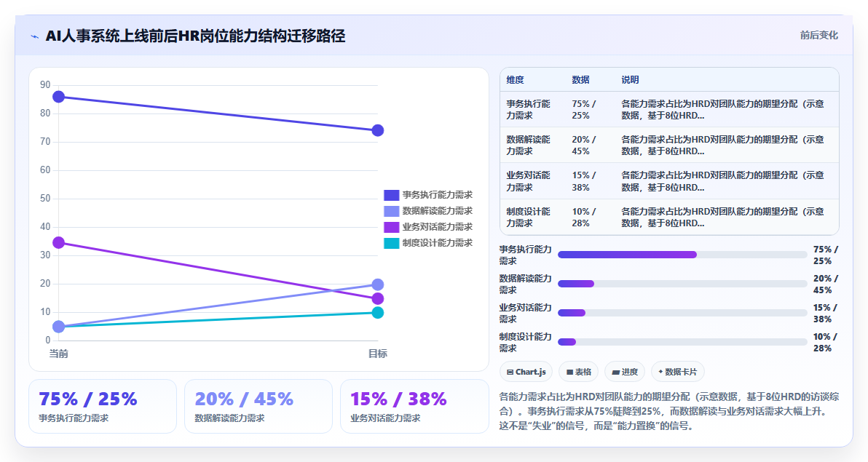This screenshot has width=868, height=462.
Task: Click the 制度设计能力需求 label left of its progress bar
Action: coord(525,342)
